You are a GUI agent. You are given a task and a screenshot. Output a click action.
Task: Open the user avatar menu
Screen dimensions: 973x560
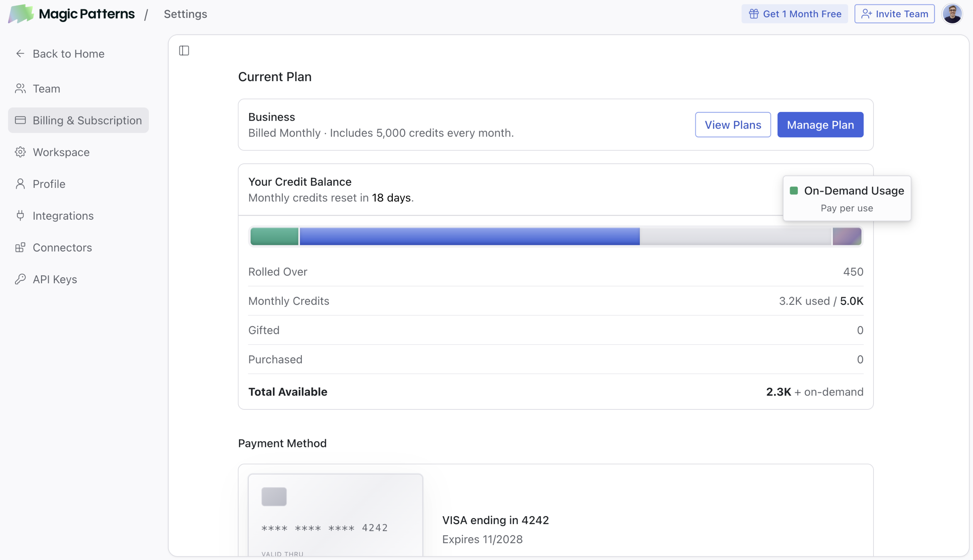(x=952, y=14)
